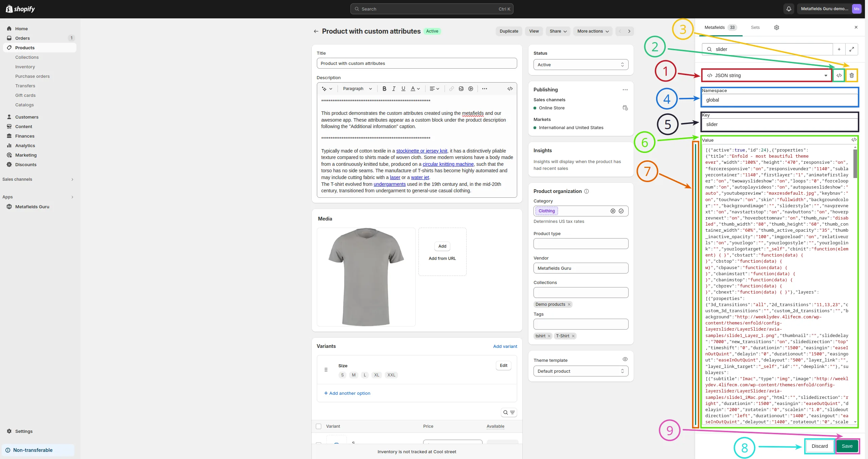868x459 pixels.
Task: Click the back arrow beside product title
Action: click(x=316, y=31)
